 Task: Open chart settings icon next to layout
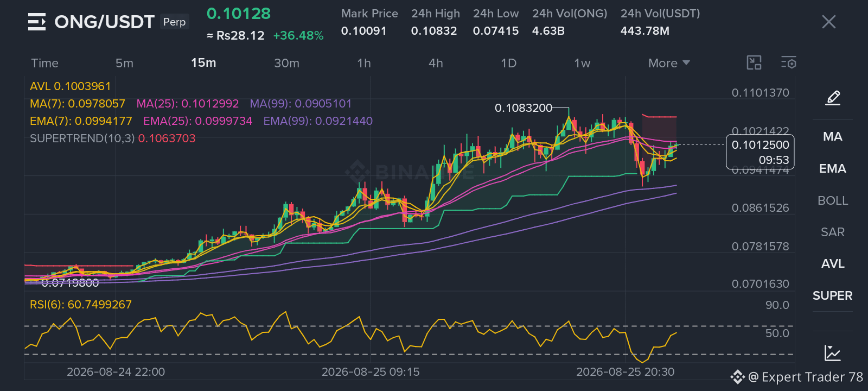click(789, 63)
